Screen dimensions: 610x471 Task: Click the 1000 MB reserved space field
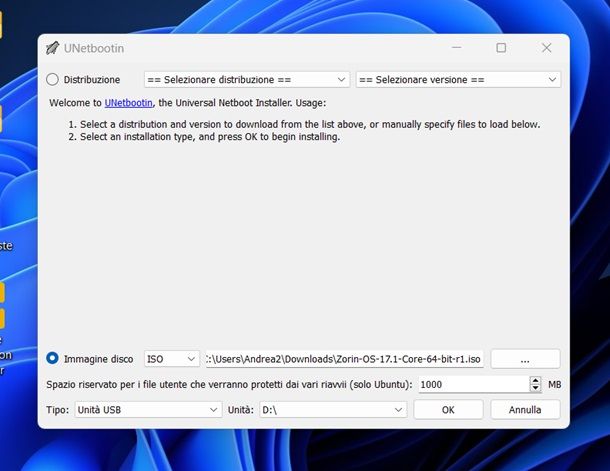point(474,384)
